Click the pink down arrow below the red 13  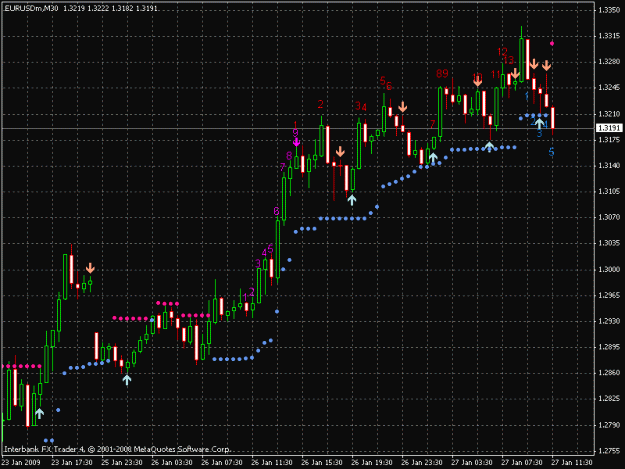pos(515,73)
